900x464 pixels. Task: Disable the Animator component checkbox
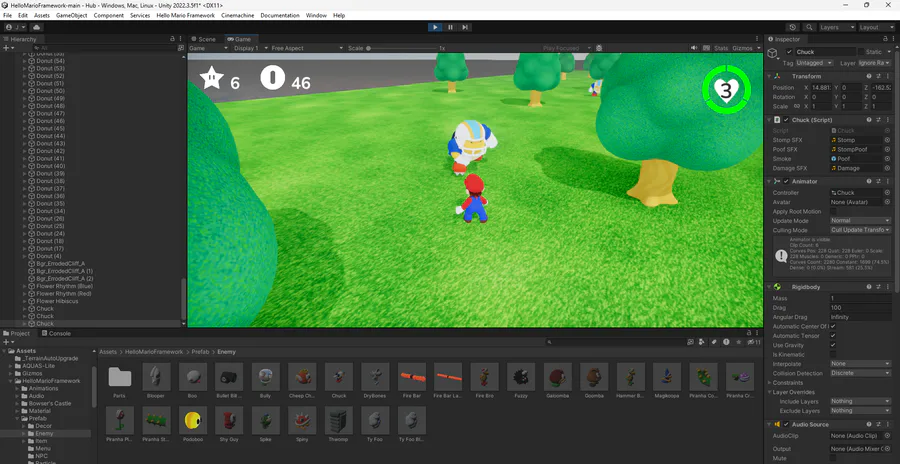tap(786, 181)
